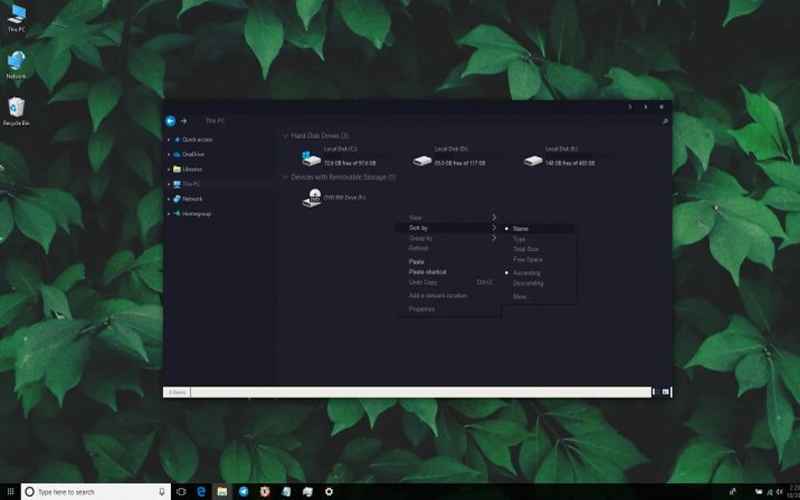This screenshot has width=800, height=500.
Task: Click the Quick access star icon
Action: click(x=177, y=139)
